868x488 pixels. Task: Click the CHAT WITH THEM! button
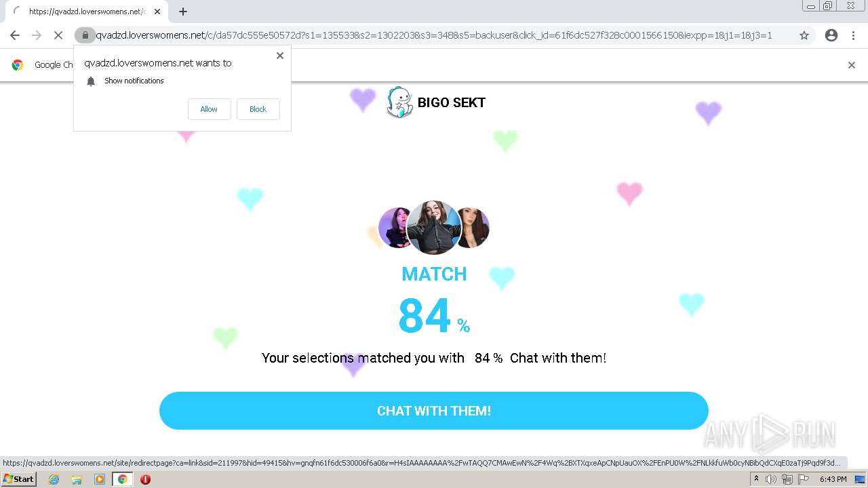(434, 411)
